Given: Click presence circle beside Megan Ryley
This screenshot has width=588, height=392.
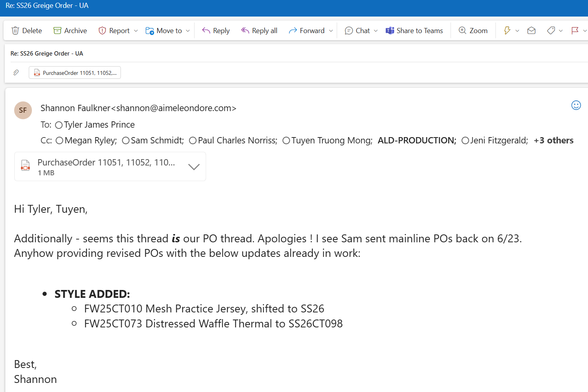Looking at the screenshot, I should [x=59, y=141].
